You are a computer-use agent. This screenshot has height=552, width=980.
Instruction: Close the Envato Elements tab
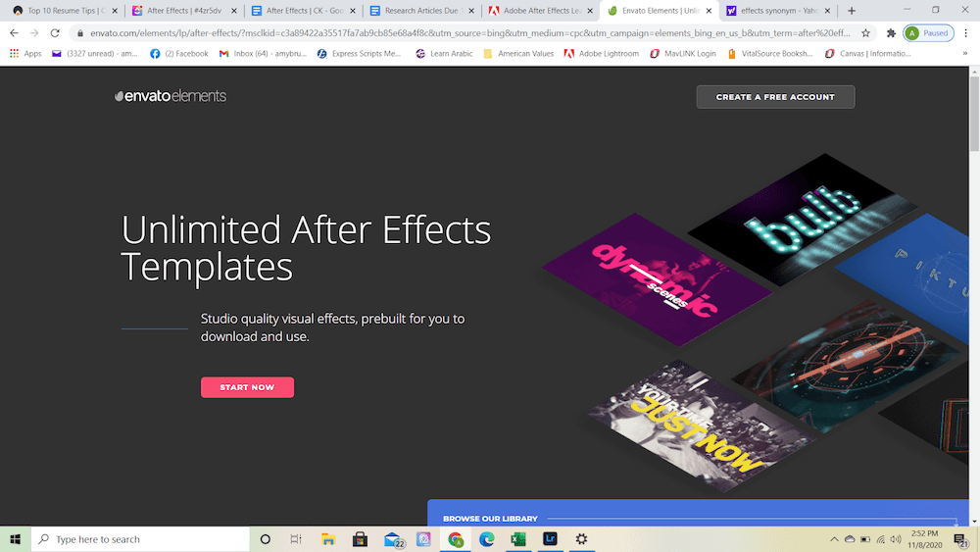[x=709, y=11]
